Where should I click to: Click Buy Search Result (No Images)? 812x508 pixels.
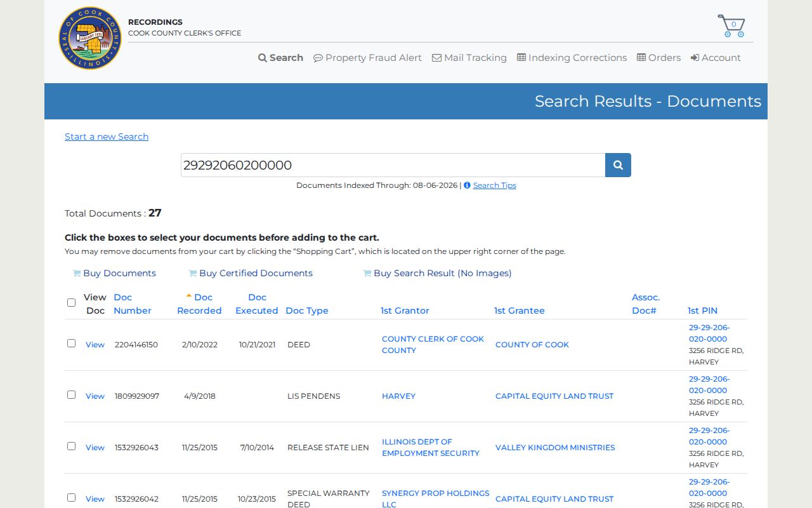point(437,273)
